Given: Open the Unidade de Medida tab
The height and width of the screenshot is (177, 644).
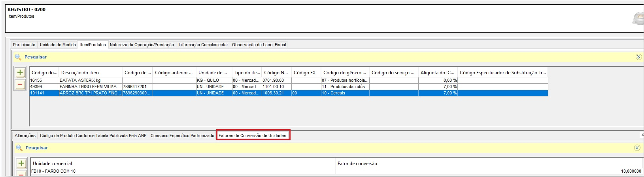Looking at the screenshot, I should [58, 45].
